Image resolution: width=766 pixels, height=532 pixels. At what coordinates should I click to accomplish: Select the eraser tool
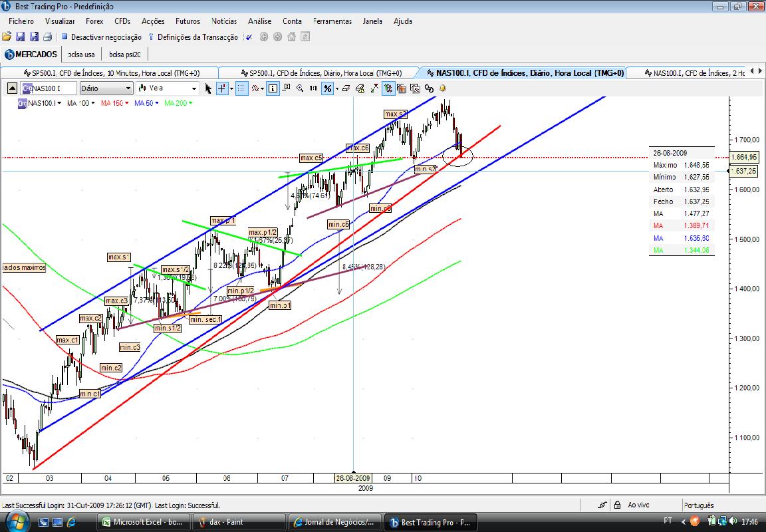click(x=346, y=88)
